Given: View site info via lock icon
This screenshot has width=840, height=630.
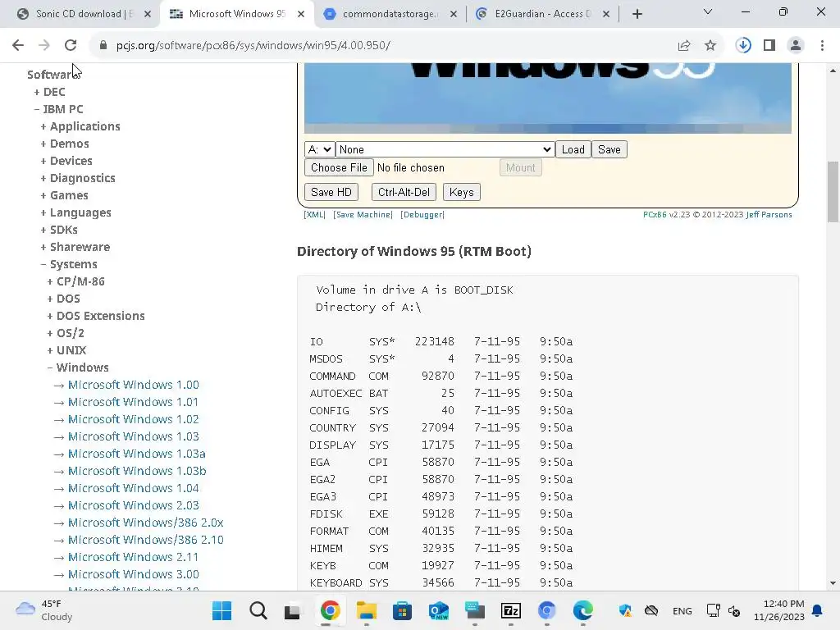Looking at the screenshot, I should [103, 46].
